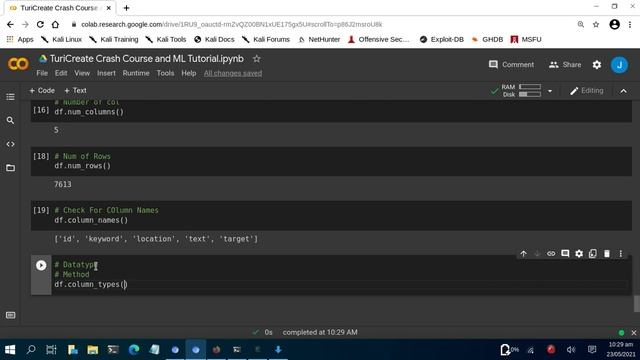The height and width of the screenshot is (360, 640).
Task: Click the browser address bar URL
Action: coord(231,24)
